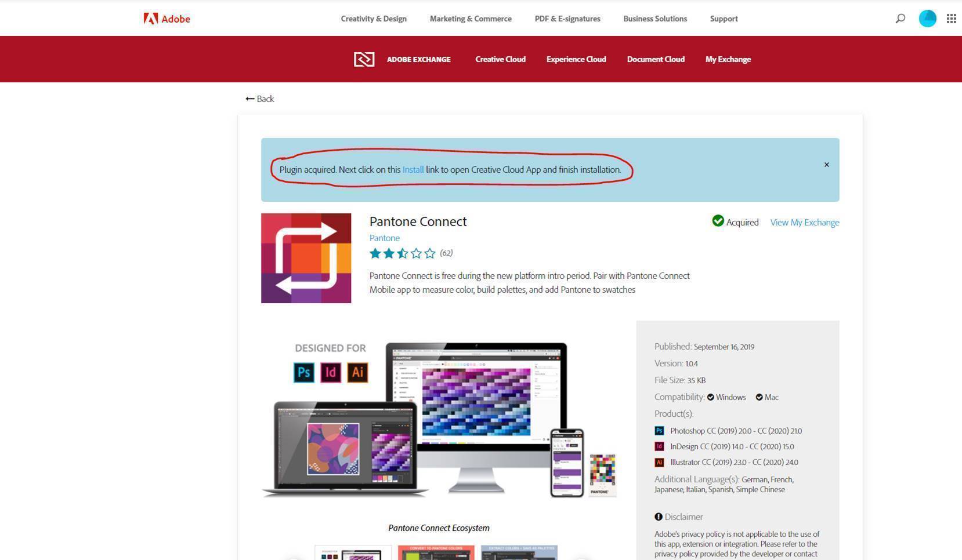Dismiss the plugin acquired banner
The image size is (962, 560).
pyautogui.click(x=826, y=164)
